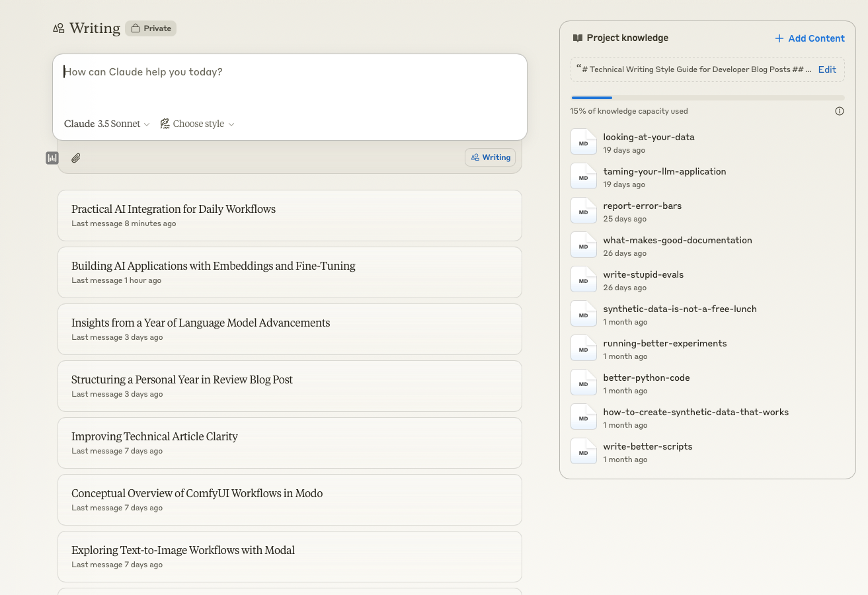
Task: Click the Writing project tag button
Action: 490,157
